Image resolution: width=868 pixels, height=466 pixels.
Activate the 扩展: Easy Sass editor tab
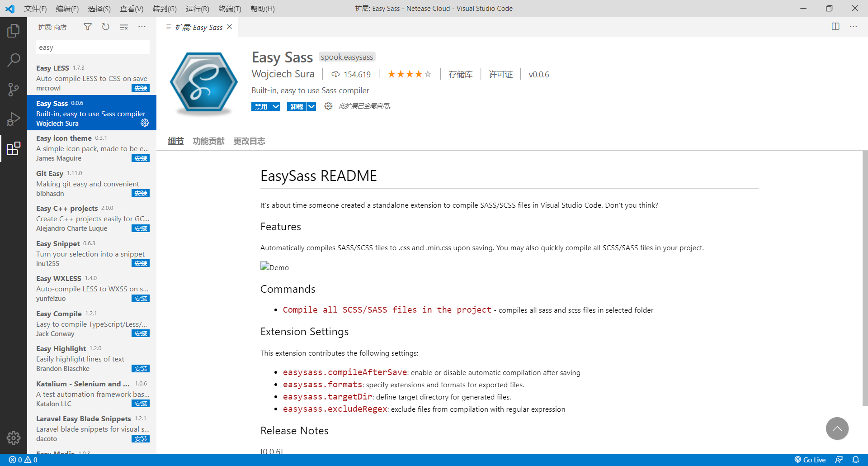click(x=198, y=27)
